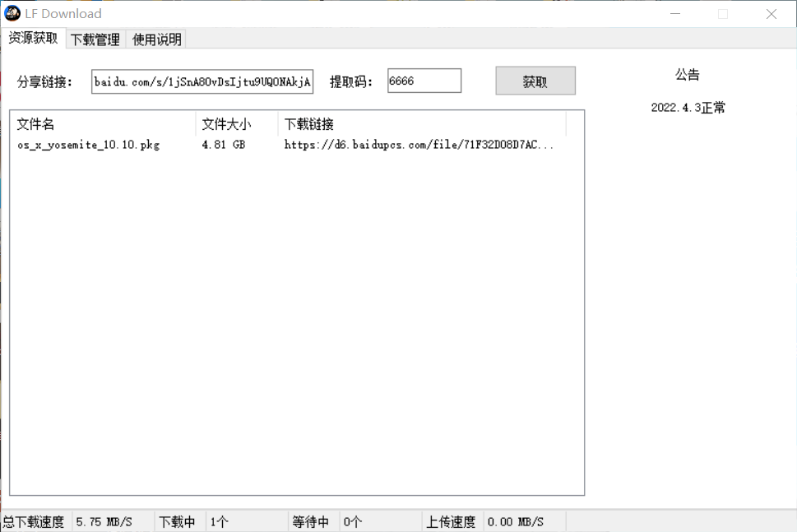Select the 提取码 field containing 6666
This screenshot has width=797, height=532.
click(x=424, y=80)
